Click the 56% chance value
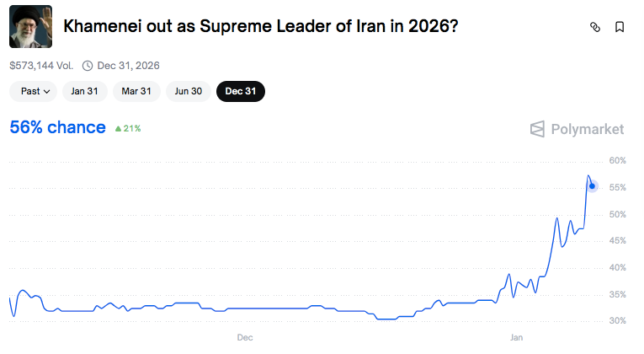This screenshot has width=644, height=354. 57,127
